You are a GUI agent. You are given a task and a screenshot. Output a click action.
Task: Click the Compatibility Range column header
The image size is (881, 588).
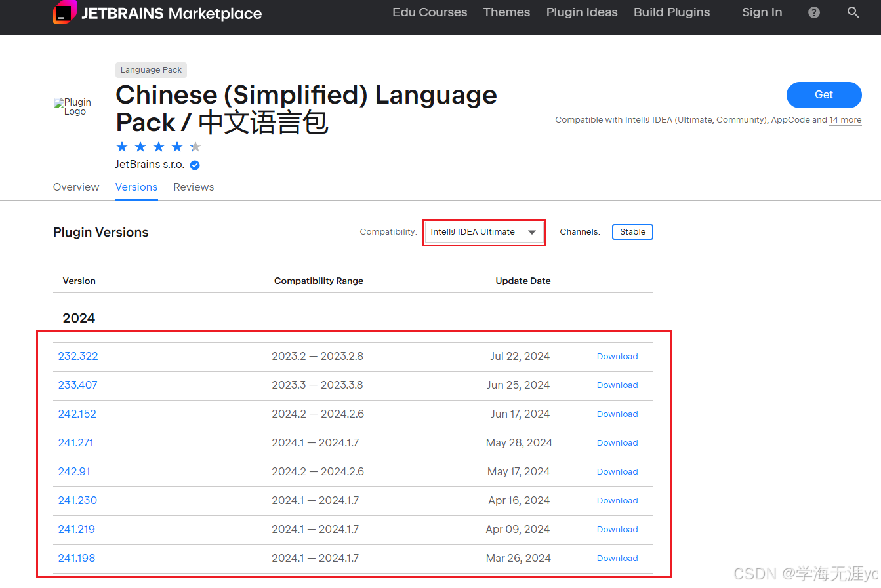319,281
